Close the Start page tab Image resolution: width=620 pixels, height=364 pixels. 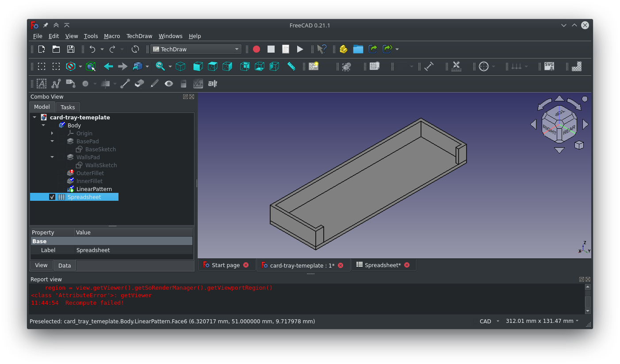tap(246, 265)
